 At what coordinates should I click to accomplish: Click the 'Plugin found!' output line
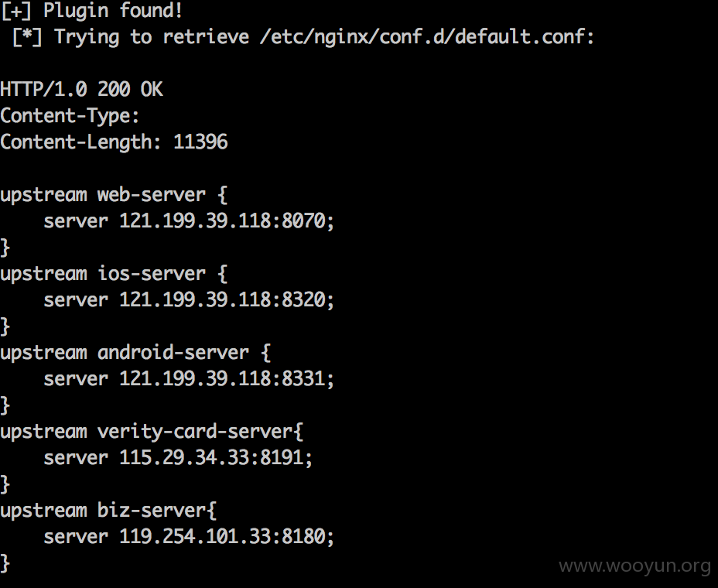click(x=91, y=11)
